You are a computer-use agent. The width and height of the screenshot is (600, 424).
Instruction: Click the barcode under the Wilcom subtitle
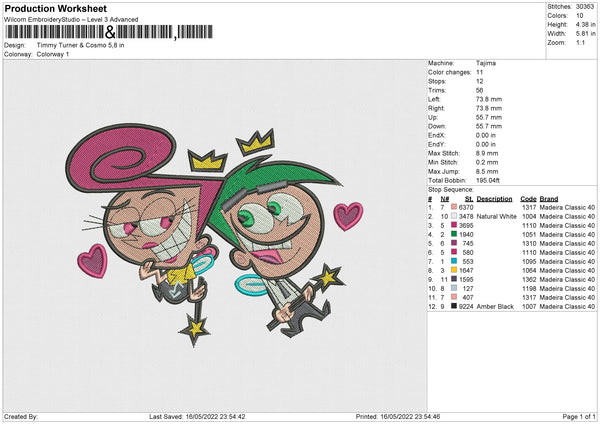coord(109,32)
